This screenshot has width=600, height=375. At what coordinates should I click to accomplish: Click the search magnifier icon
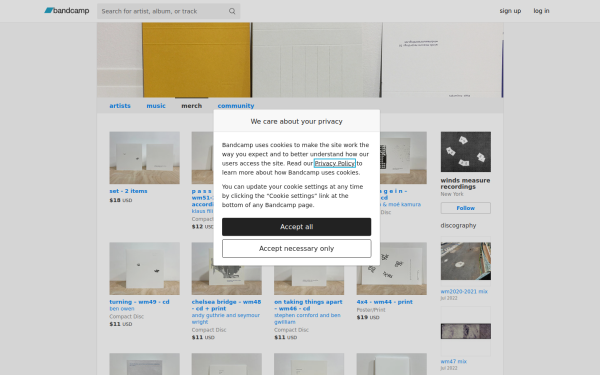[232, 11]
